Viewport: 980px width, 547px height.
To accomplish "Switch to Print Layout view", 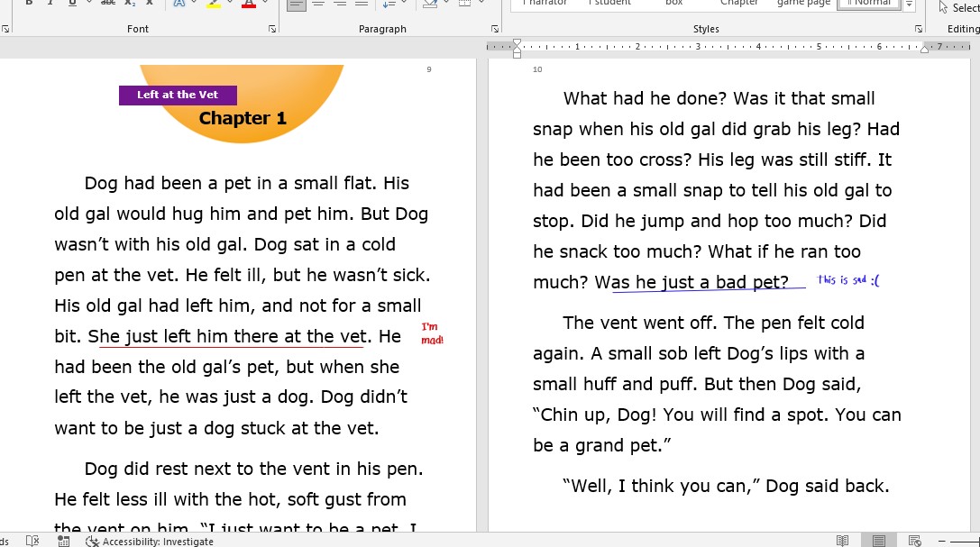I will click(x=879, y=541).
